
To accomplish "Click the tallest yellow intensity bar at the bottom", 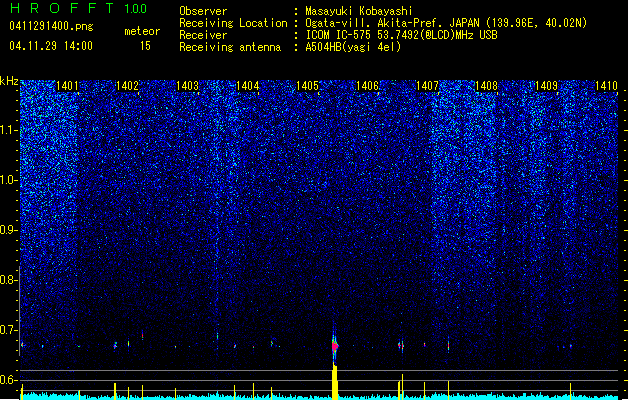I will click(335, 381).
